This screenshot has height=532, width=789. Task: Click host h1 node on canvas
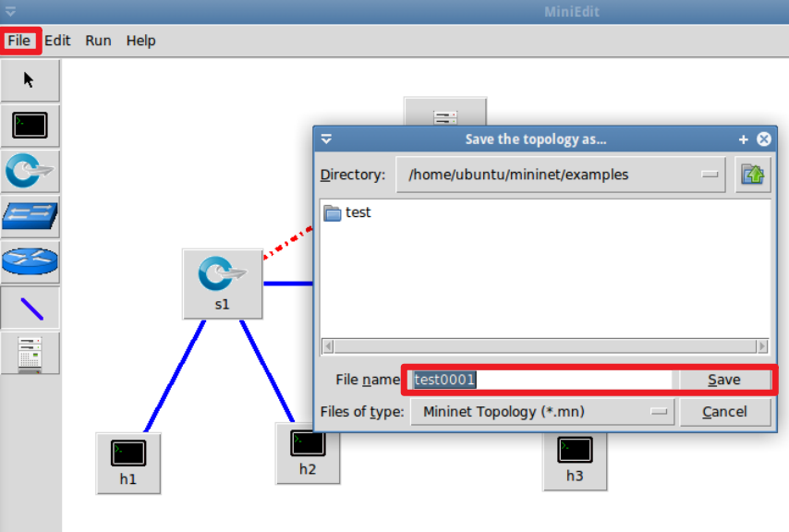point(128,463)
